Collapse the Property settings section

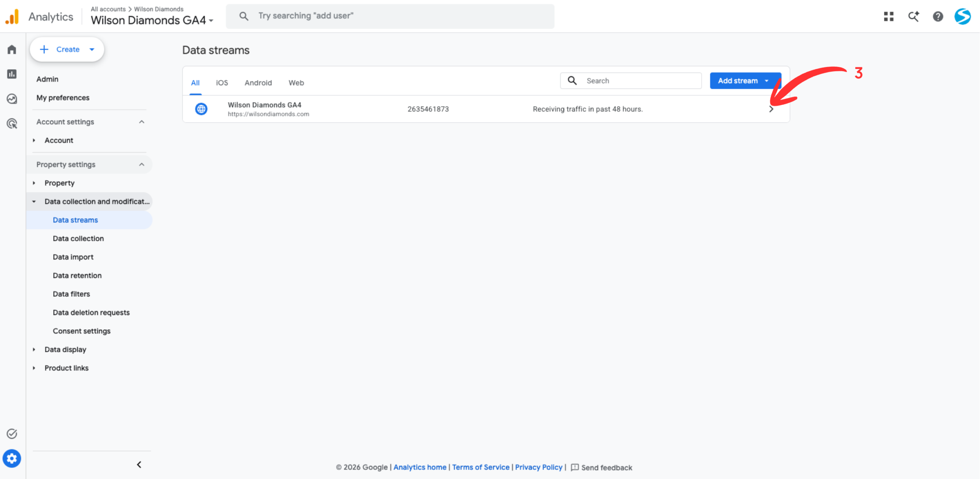pos(142,164)
